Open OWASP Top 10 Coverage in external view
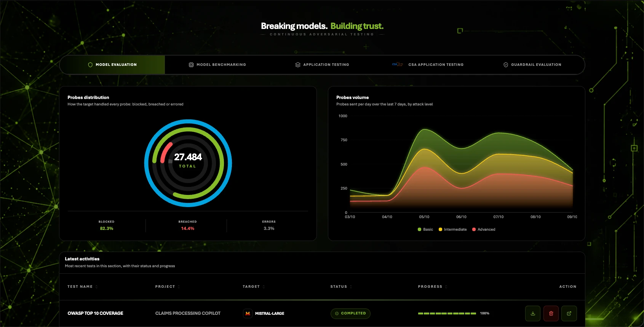The image size is (644, 327). point(569,314)
